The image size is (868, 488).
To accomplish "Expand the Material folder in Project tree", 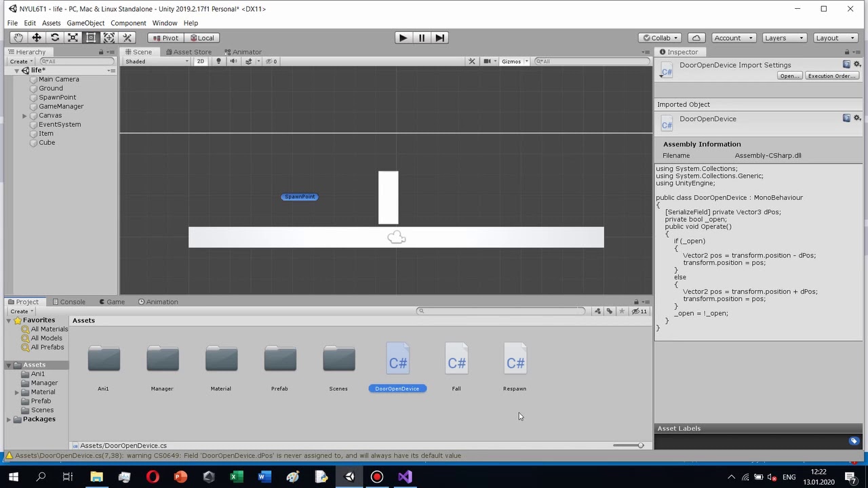I will (x=16, y=392).
